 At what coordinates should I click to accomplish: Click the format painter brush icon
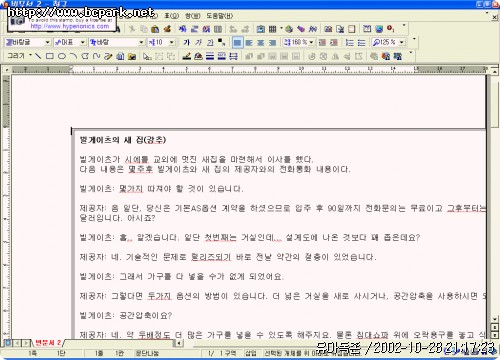pyautogui.click(x=167, y=29)
